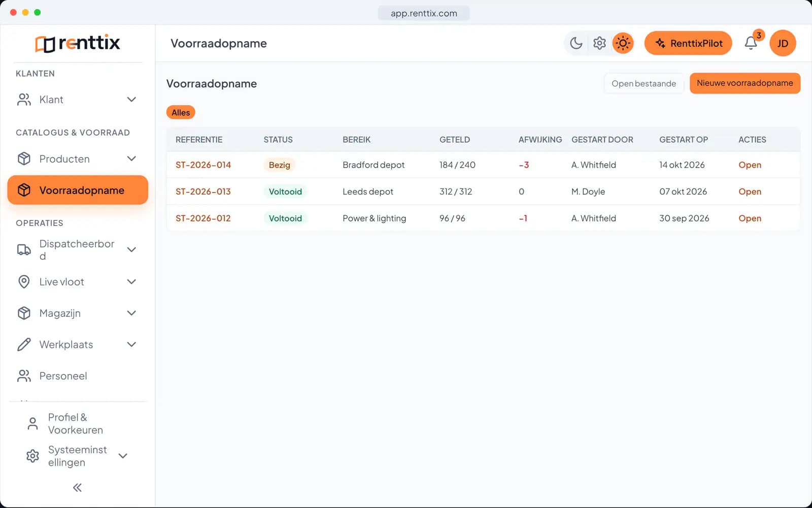
Task: Click the REFERENTIE column header
Action: [x=199, y=140]
